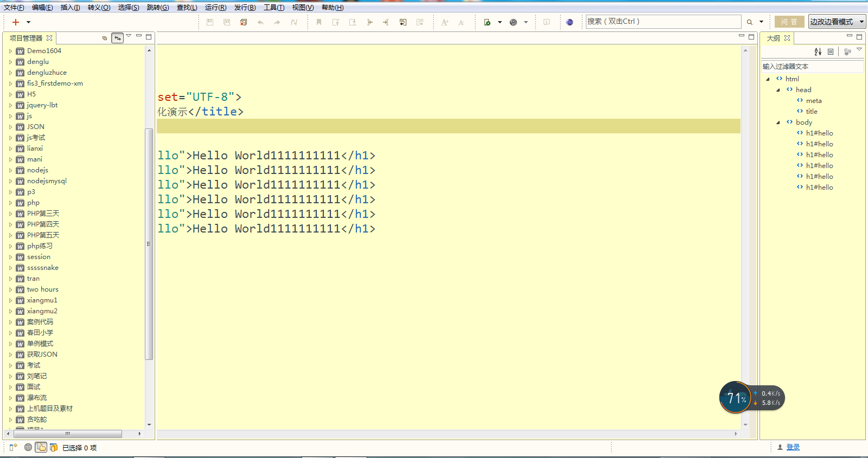Click the web globe icon in status bar

[28, 447]
